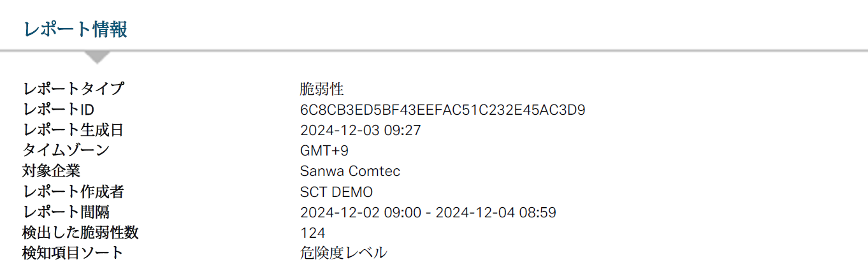Select the SCT DEMO author value
868x276 pixels.
coord(336,192)
